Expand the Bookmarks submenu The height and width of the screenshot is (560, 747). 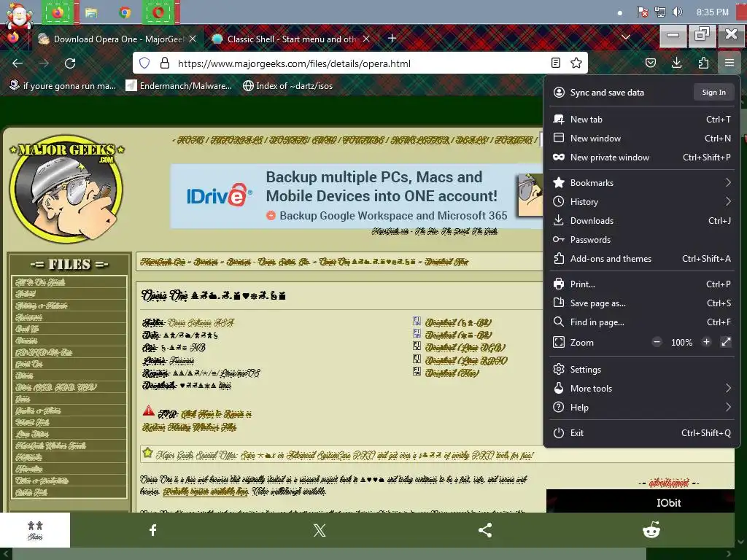pos(642,183)
